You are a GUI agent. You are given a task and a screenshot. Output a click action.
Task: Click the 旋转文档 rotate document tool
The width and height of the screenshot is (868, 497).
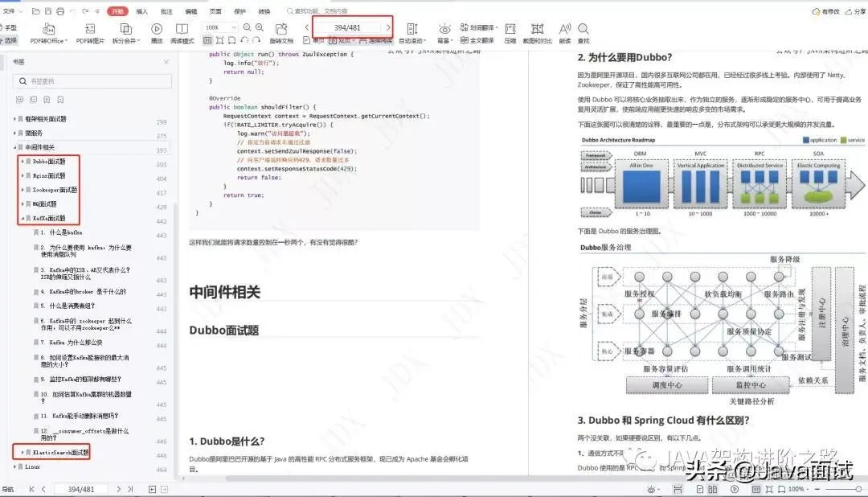pyautogui.click(x=281, y=33)
